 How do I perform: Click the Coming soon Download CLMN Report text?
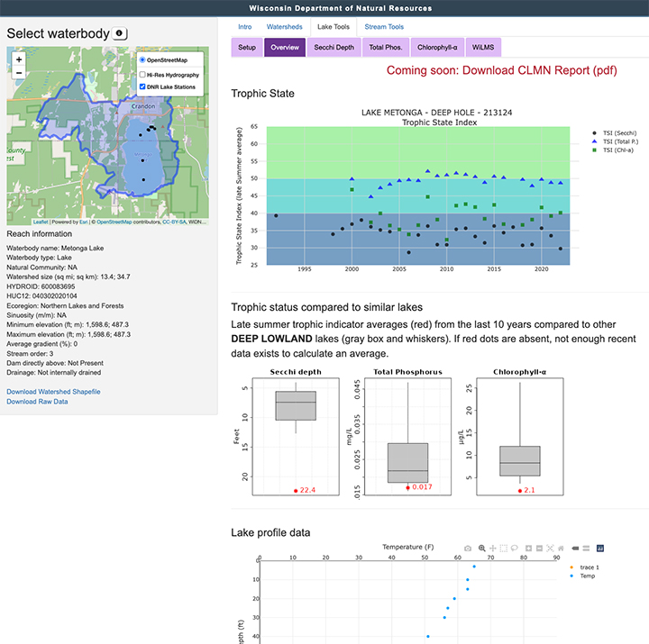pyautogui.click(x=502, y=70)
